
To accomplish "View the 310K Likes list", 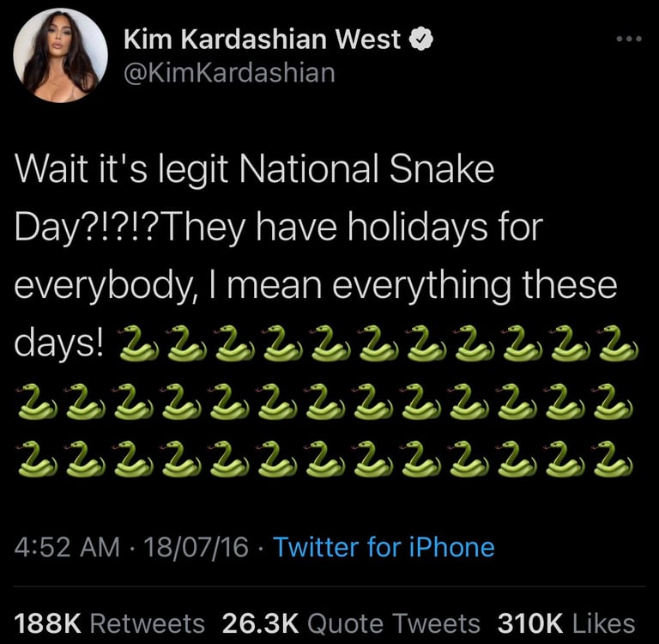I will point(566,623).
